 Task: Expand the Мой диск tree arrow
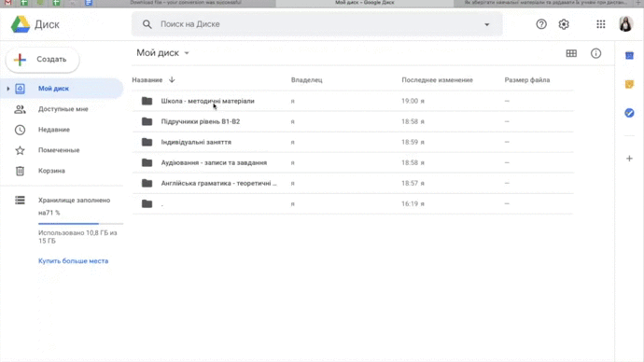(x=7, y=89)
